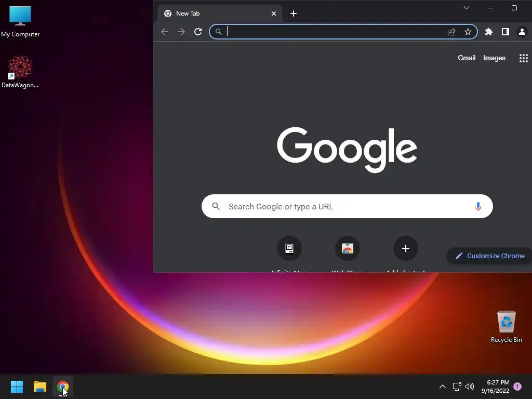This screenshot has width=532, height=399.
Task: Click the Google logo
Action: tap(347, 150)
